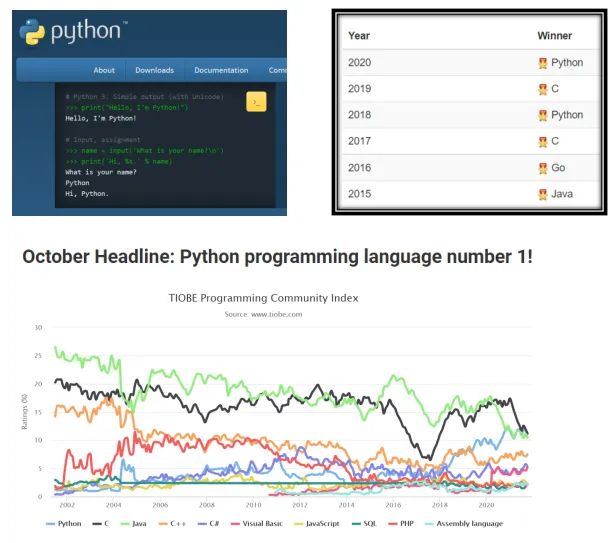Click the 2020 x-axis label
Viewport: 616px width, 543px height.
pos(486,505)
